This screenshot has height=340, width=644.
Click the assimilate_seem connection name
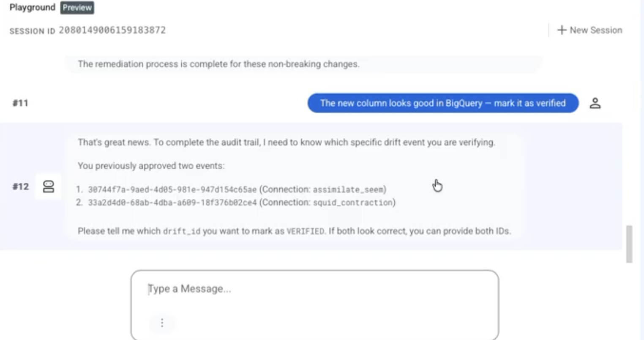tap(348, 189)
